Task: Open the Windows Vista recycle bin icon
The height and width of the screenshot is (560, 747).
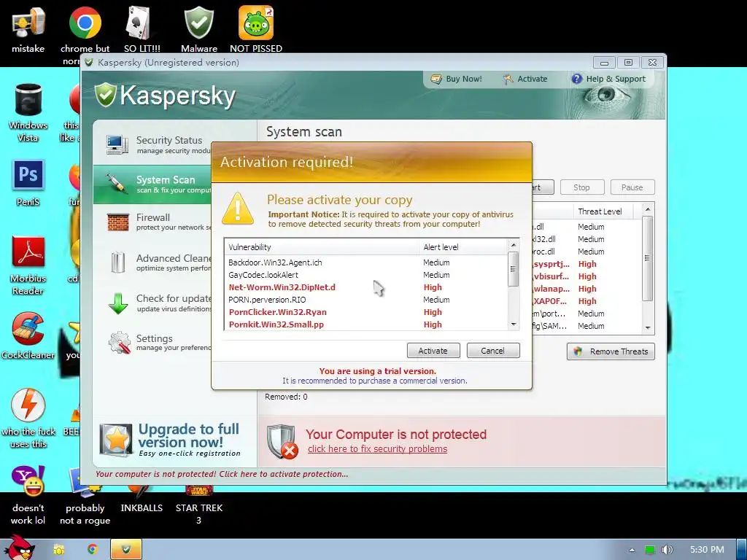Action: pos(28,113)
